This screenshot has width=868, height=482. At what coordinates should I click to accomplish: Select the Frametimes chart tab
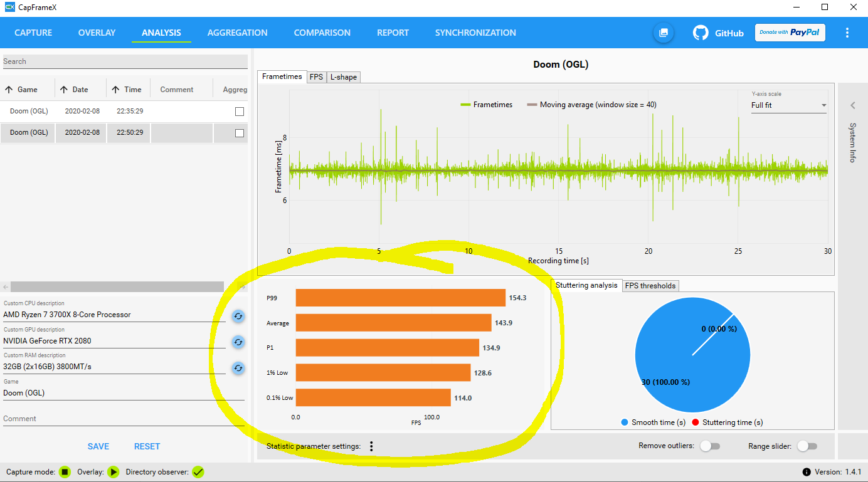282,76
